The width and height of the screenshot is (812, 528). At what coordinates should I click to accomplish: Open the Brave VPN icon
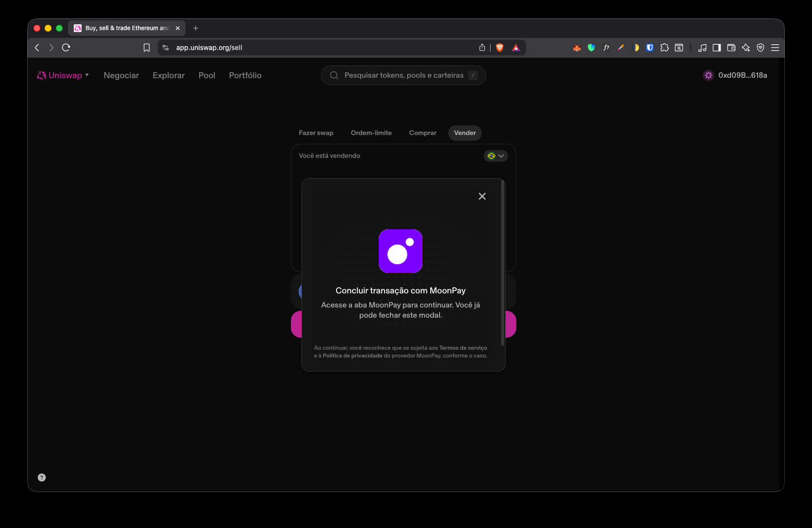point(761,48)
